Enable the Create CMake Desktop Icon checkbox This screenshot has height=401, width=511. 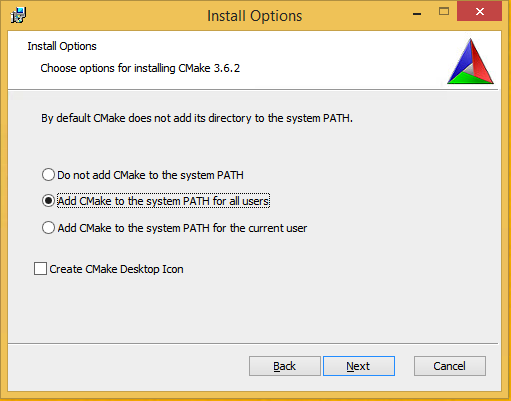40,268
